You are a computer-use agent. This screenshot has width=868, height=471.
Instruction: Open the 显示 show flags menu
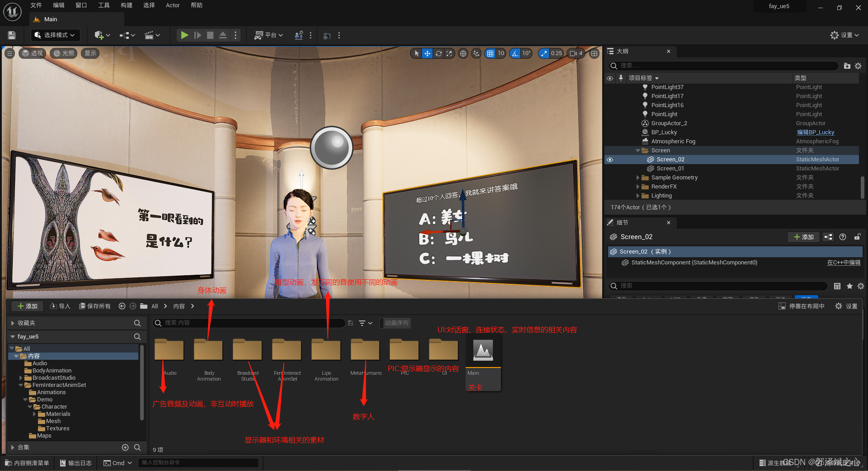coord(90,53)
